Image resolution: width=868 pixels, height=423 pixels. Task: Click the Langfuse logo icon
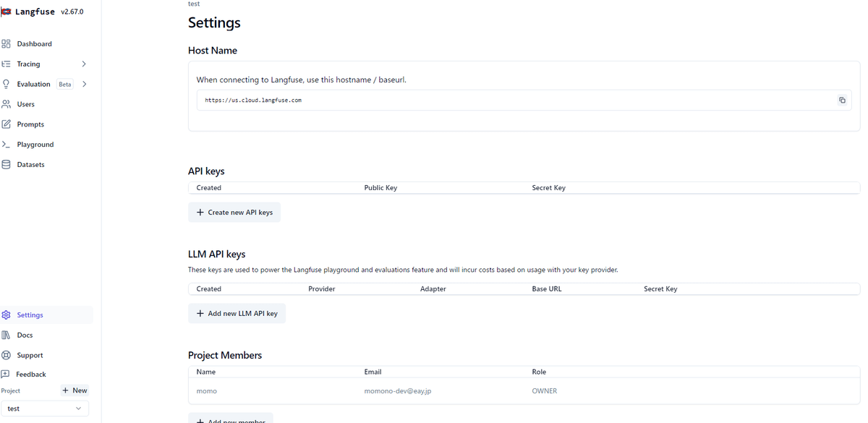coord(6,12)
